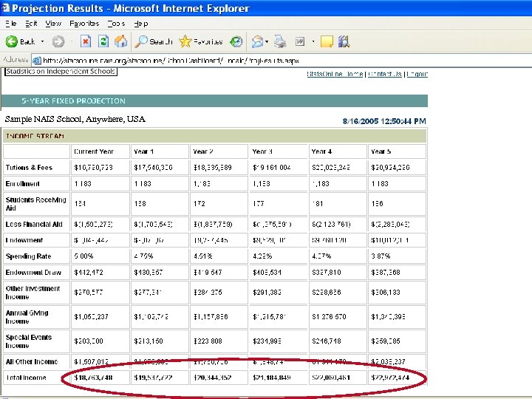Refresh the page with the green arrows icon
The height and width of the screenshot is (399, 532).
tap(103, 41)
